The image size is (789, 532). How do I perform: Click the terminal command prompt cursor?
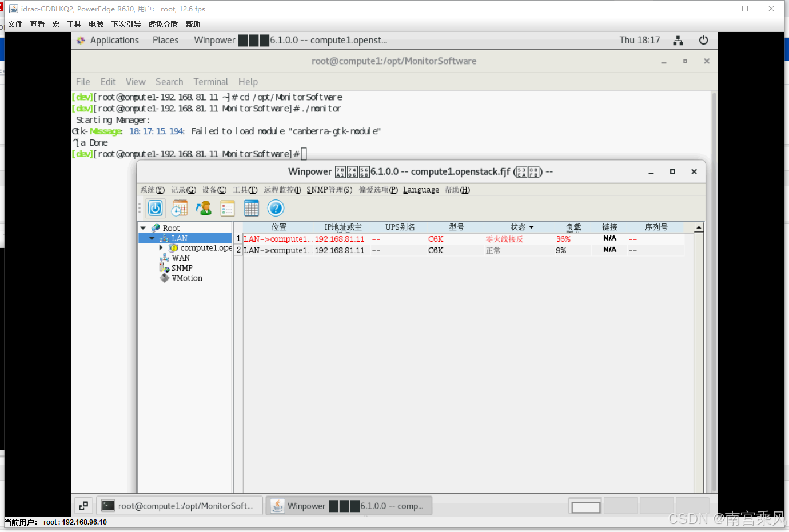(304, 154)
